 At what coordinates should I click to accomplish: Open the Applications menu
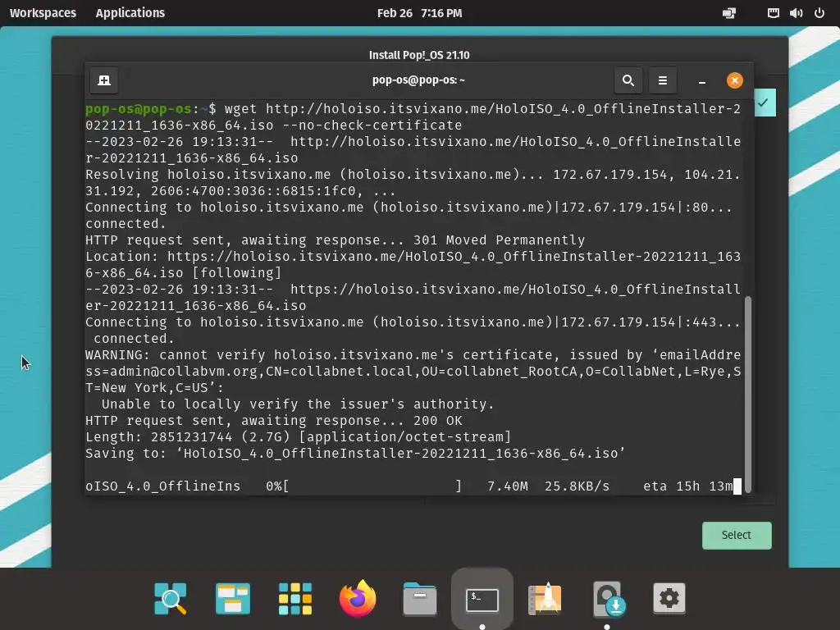tap(130, 13)
